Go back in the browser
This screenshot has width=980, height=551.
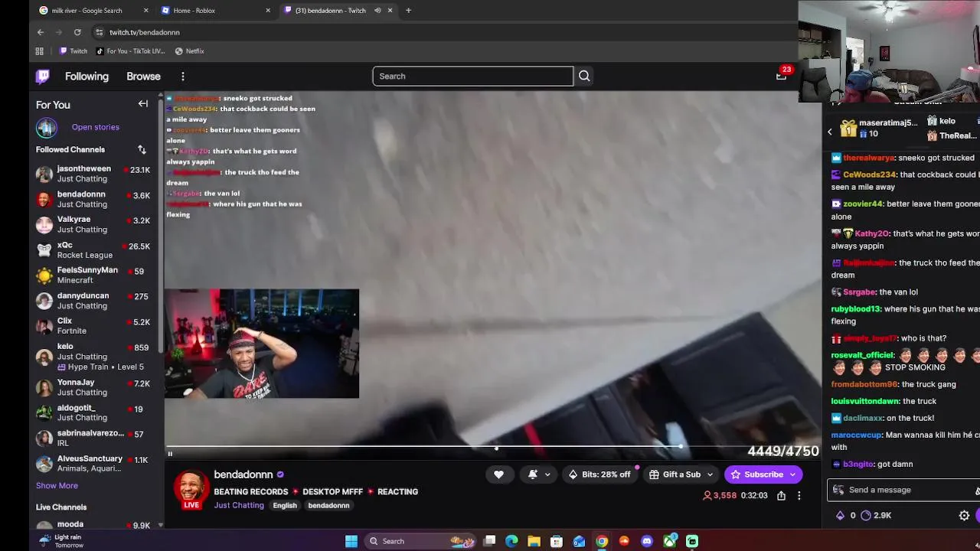[x=41, y=32]
